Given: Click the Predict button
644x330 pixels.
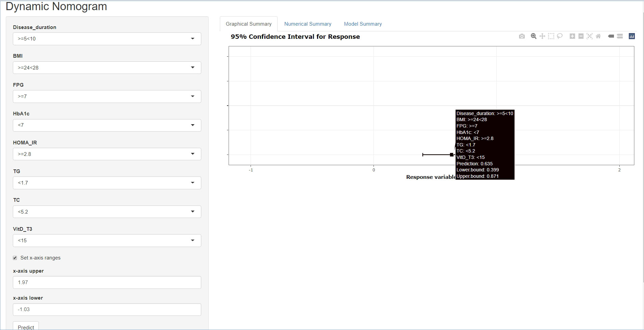Looking at the screenshot, I should tap(26, 326).
